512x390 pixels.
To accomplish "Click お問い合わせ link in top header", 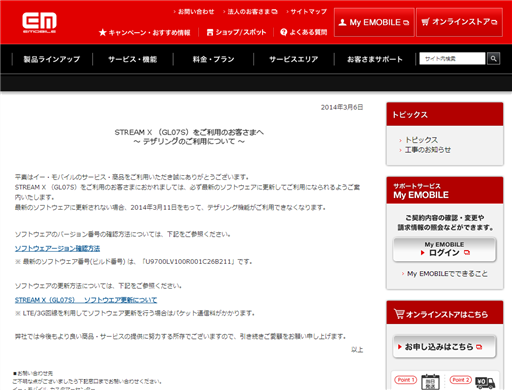I will (x=194, y=12).
